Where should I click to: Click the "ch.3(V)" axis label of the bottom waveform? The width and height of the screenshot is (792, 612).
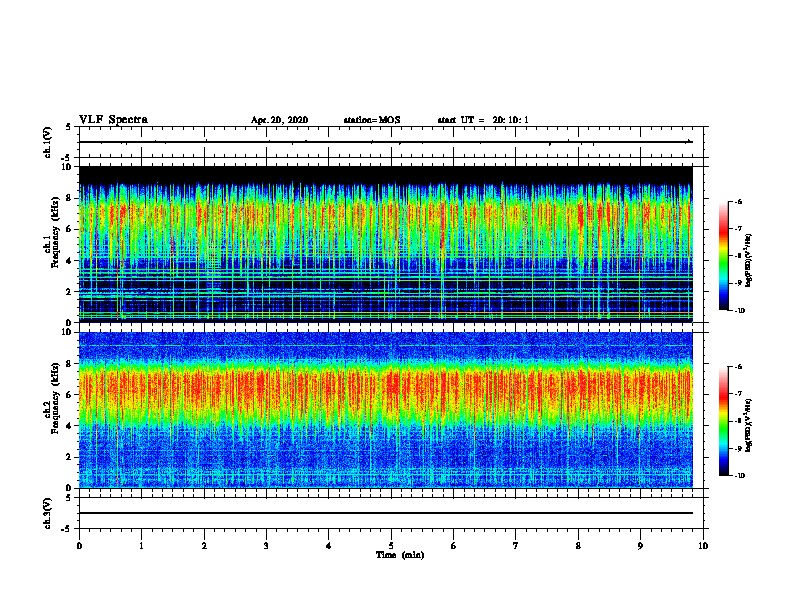click(x=47, y=513)
